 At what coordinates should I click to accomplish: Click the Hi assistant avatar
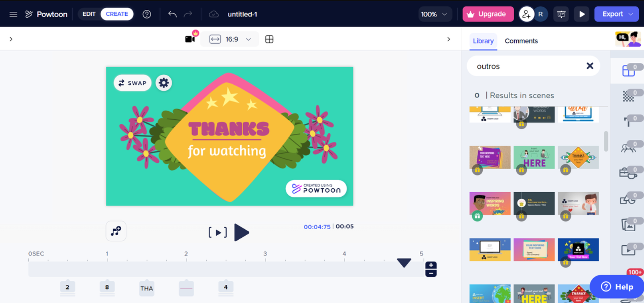tap(628, 39)
